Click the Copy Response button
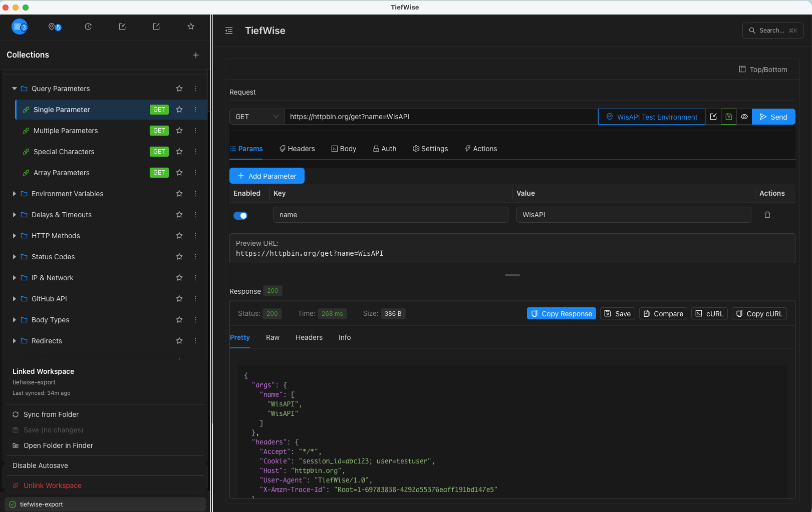The width and height of the screenshot is (812, 512). 561,314
